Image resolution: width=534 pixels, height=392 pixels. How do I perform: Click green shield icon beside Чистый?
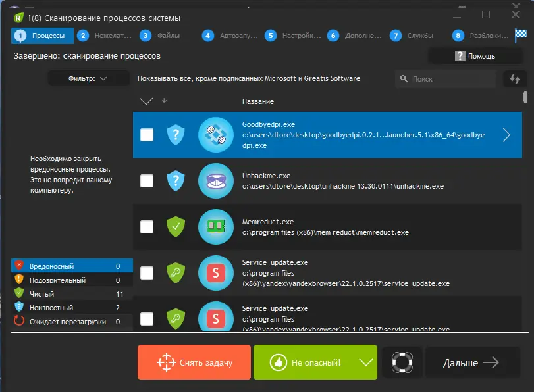pos(19,293)
